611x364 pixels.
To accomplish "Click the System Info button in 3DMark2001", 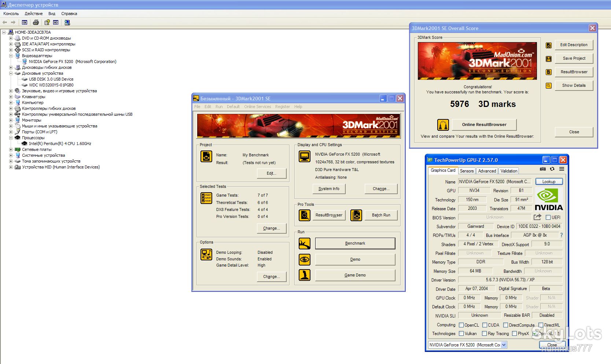I will [x=329, y=189].
